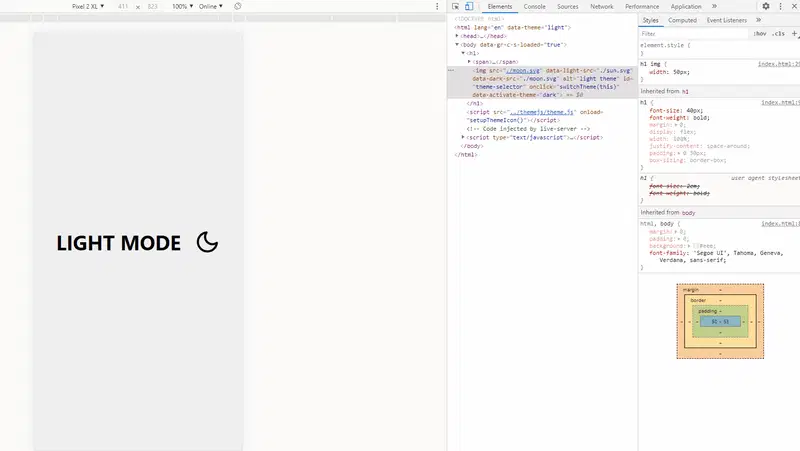The height and width of the screenshot is (451, 800).
Task: Collapse the body element node
Action: [457, 44]
